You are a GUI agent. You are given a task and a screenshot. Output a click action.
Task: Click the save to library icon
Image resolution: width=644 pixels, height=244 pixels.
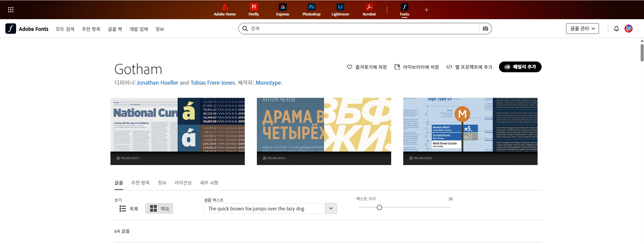[397, 67]
